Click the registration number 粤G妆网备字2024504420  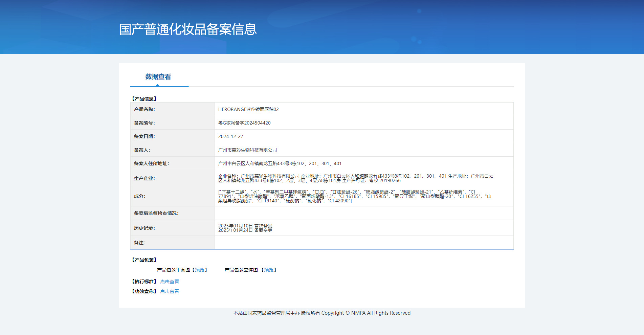pos(244,123)
